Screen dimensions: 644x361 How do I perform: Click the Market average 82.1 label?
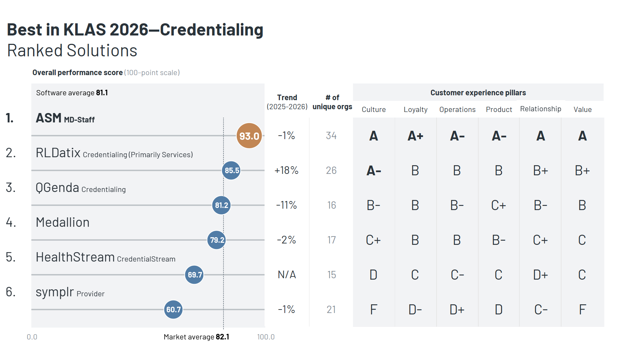196,337
